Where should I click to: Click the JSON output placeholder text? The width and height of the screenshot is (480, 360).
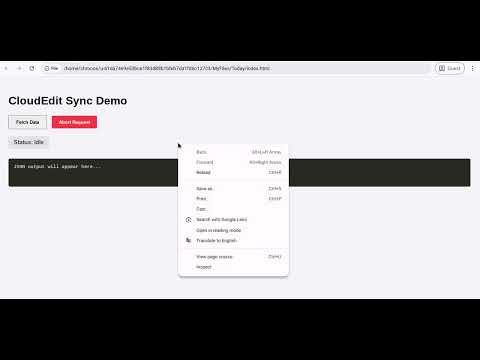pos(57,166)
